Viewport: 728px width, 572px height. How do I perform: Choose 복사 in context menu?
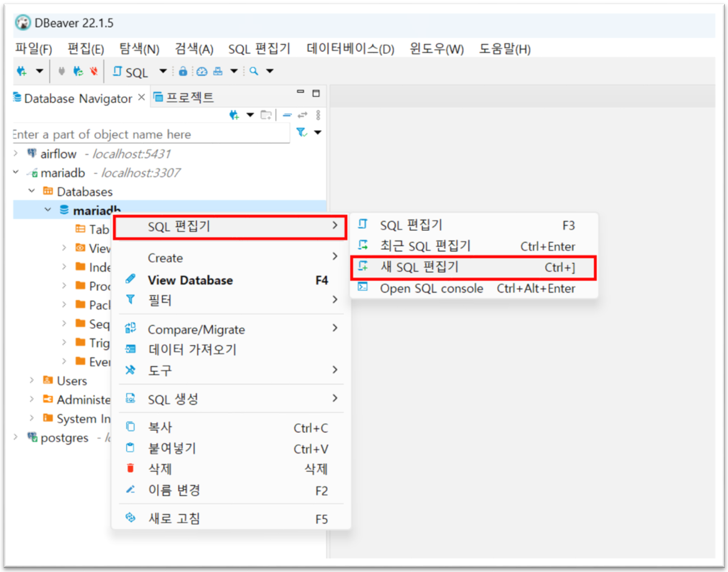click(231, 428)
